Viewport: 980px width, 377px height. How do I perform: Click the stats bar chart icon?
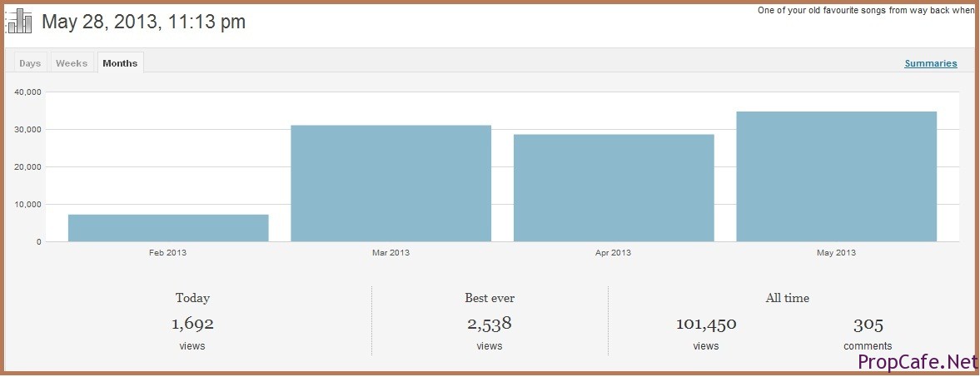[19, 22]
